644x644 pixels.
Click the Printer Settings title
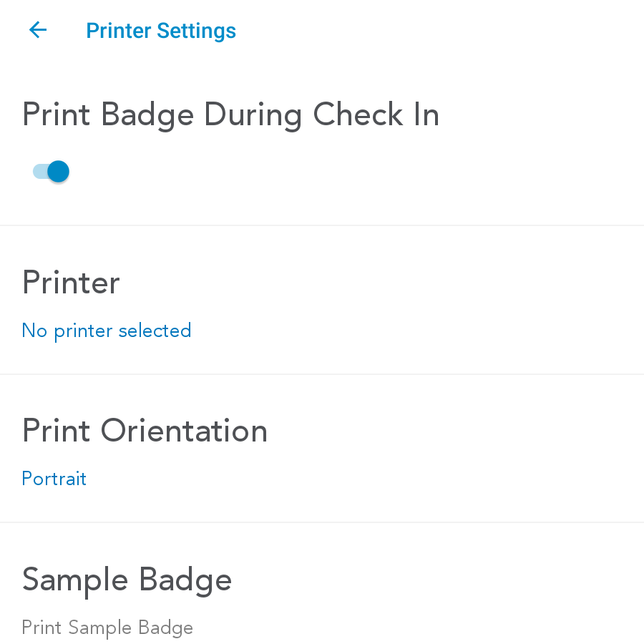pos(161,31)
